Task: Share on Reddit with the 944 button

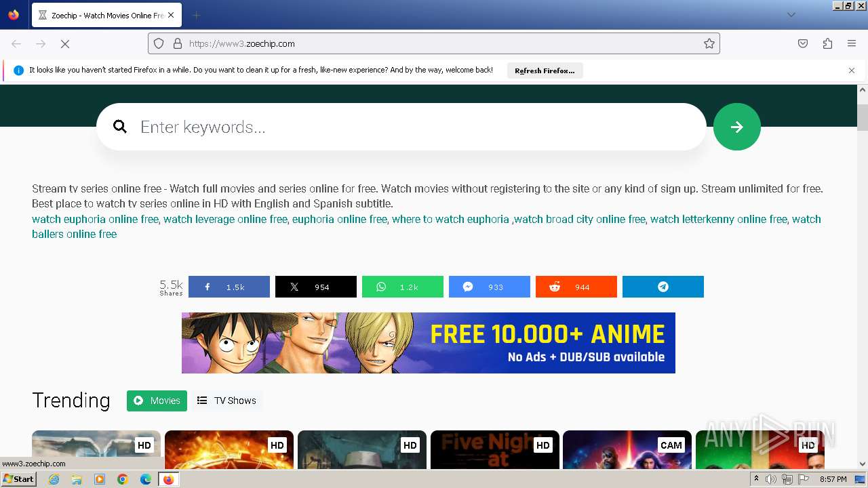Action: pyautogui.click(x=576, y=287)
